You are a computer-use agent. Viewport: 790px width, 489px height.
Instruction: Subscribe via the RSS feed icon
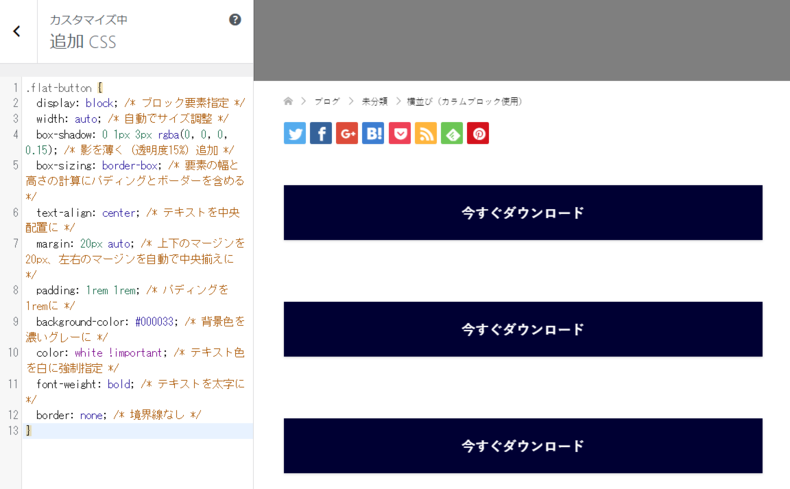point(426,133)
